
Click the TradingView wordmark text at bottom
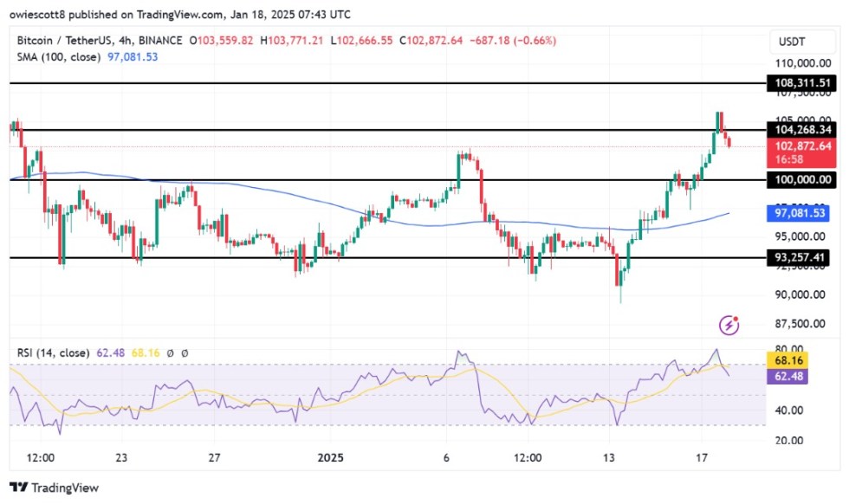(66, 488)
